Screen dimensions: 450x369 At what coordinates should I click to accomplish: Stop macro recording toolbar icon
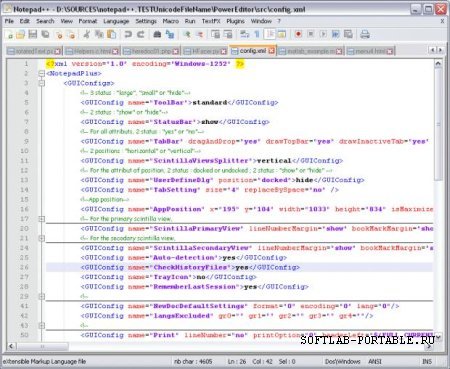(x=311, y=34)
